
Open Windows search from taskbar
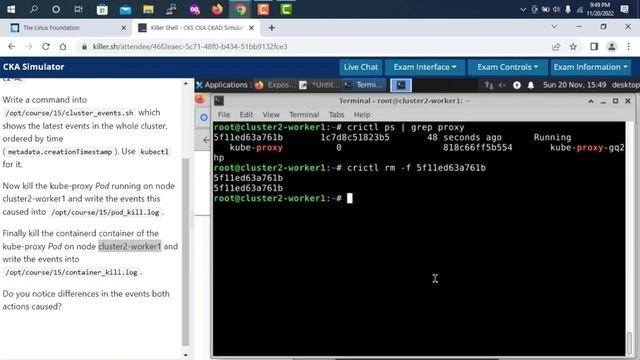tap(33, 9)
